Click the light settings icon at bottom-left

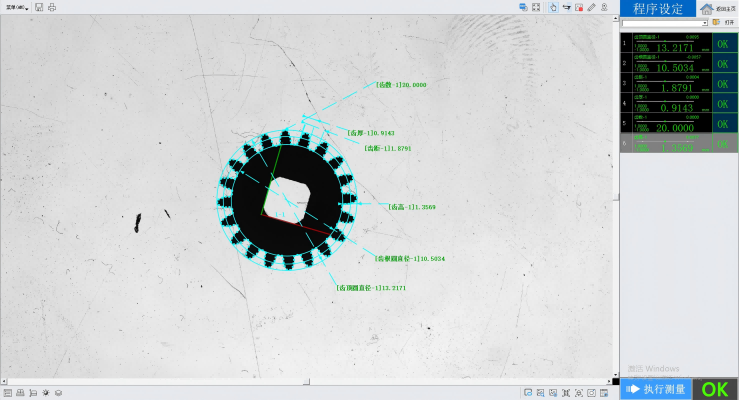click(x=45, y=392)
